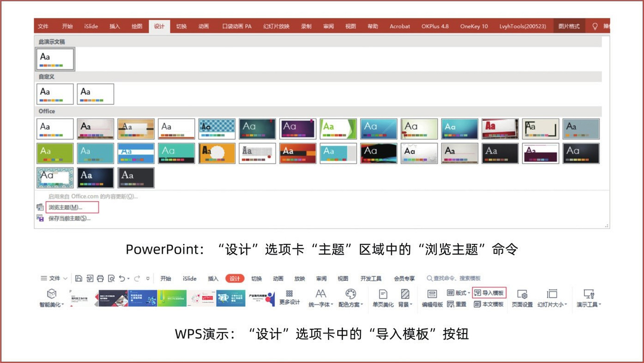Viewport: 644px width, 363px height.
Task: Choose the theme with bold red Aa
Action: tap(500, 129)
